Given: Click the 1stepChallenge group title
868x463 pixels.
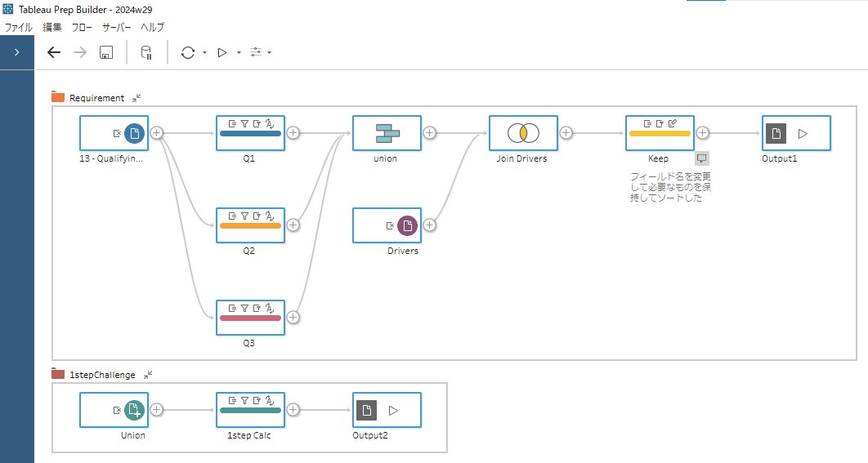Looking at the screenshot, I should (x=102, y=375).
